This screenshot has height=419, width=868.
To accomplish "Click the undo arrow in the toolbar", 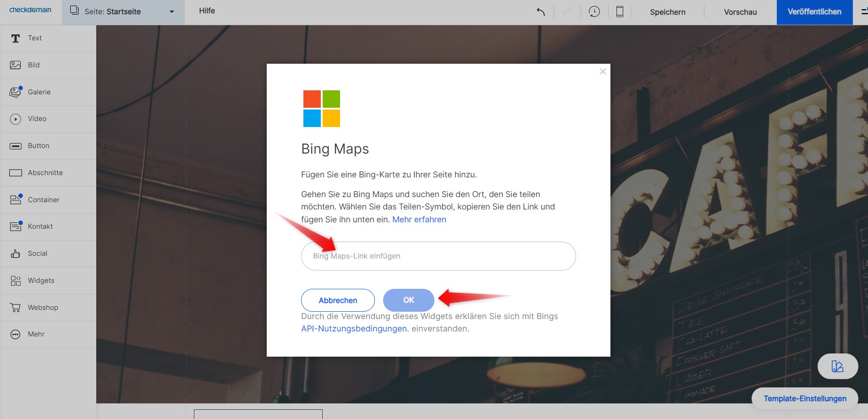I will (x=540, y=12).
